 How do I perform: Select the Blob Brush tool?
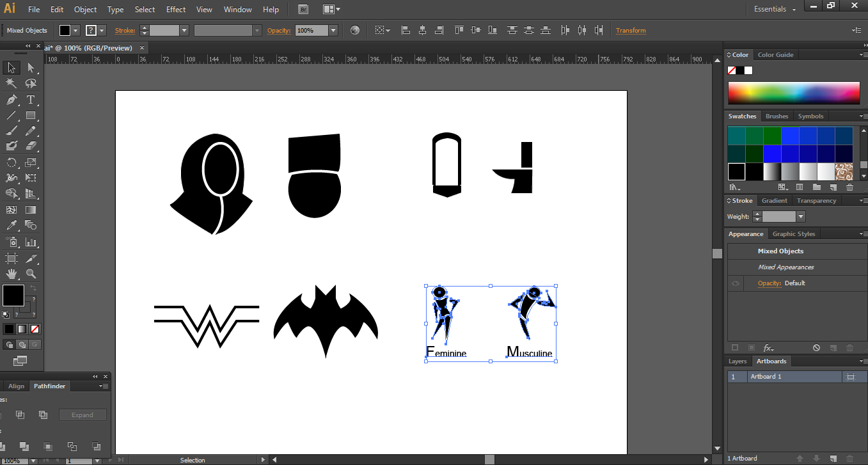[x=12, y=146]
